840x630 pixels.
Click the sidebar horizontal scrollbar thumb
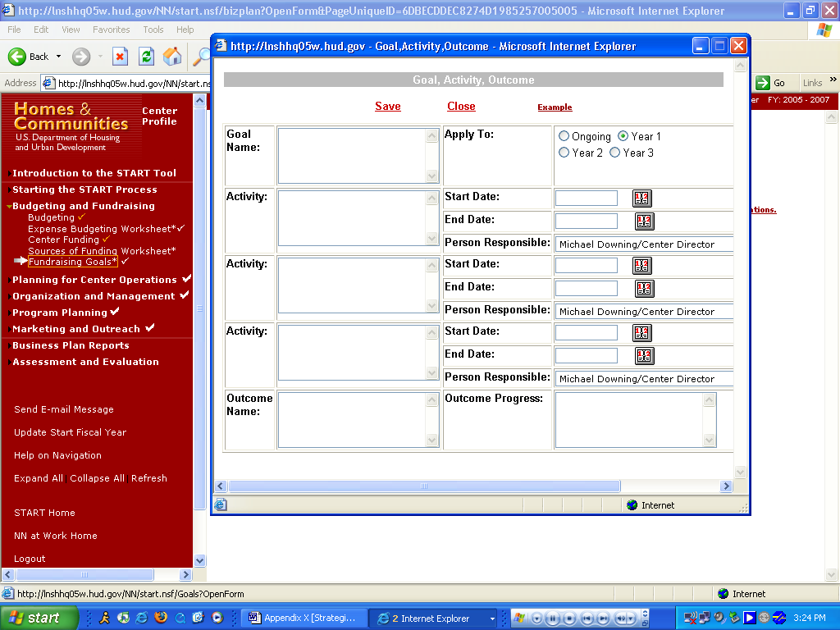coord(84,575)
